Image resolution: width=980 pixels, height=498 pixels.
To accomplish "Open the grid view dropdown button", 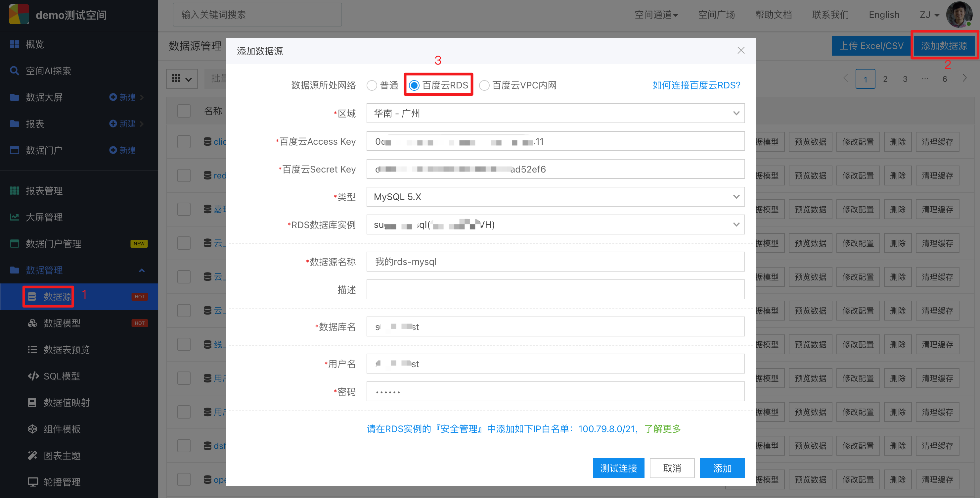I will pyautogui.click(x=182, y=79).
